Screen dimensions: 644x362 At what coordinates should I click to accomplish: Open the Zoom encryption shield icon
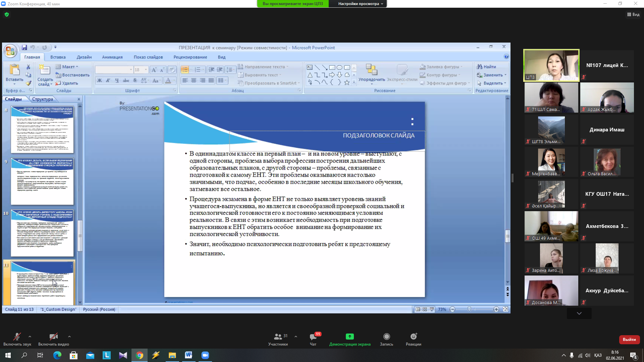click(7, 14)
